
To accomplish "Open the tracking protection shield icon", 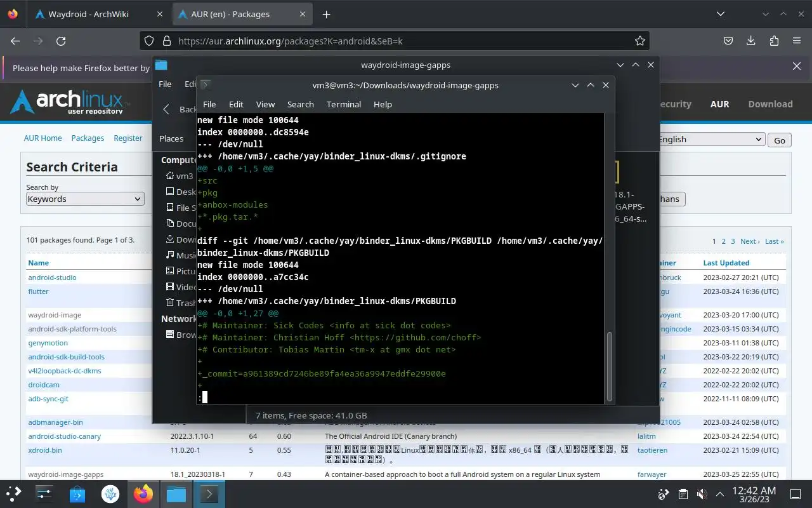I will pyautogui.click(x=149, y=41).
